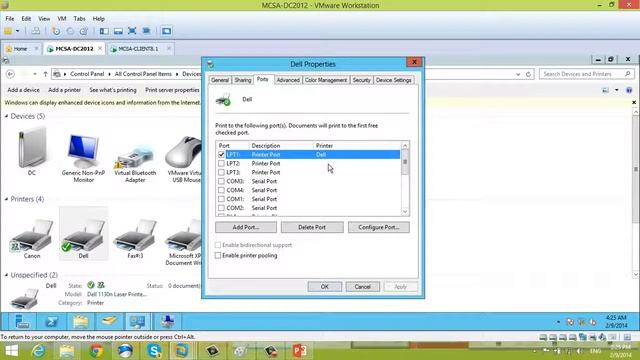Open VMware Workstation on host taskbar

click(x=182, y=351)
